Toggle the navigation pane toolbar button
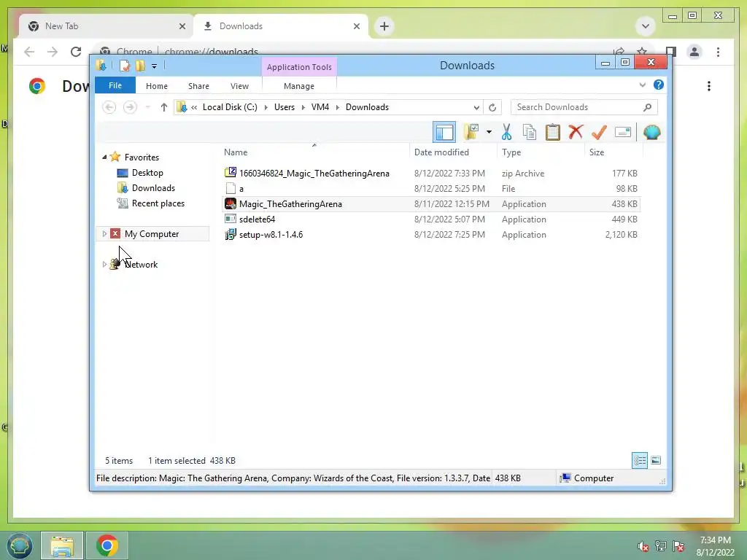747x560 pixels. 444,132
